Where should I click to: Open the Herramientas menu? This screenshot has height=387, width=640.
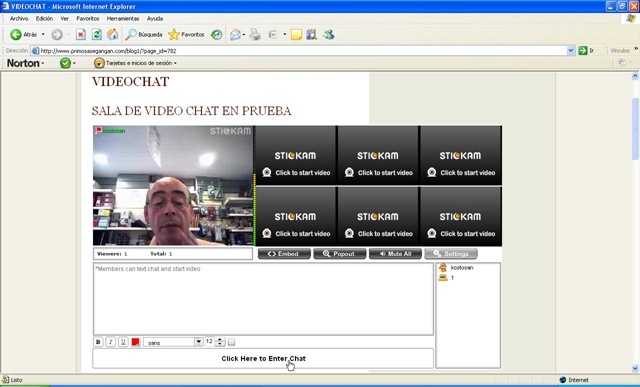[x=123, y=19]
